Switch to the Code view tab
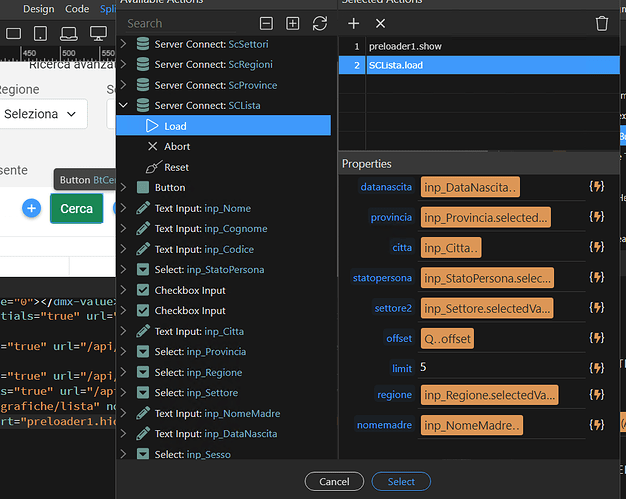 [x=77, y=9]
